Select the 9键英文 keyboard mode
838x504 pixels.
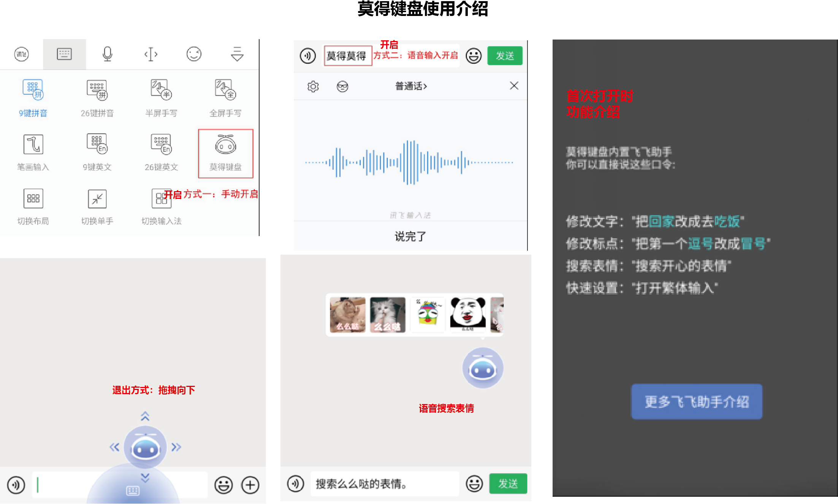pos(97,153)
